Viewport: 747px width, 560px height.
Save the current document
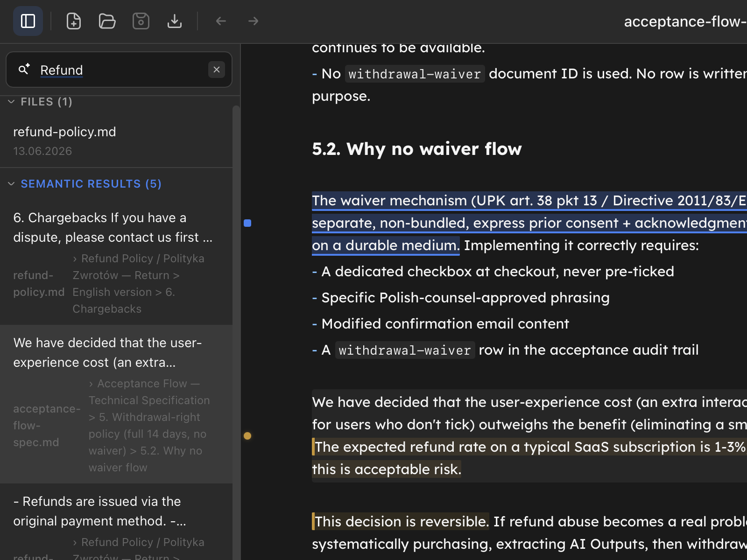tap(141, 21)
